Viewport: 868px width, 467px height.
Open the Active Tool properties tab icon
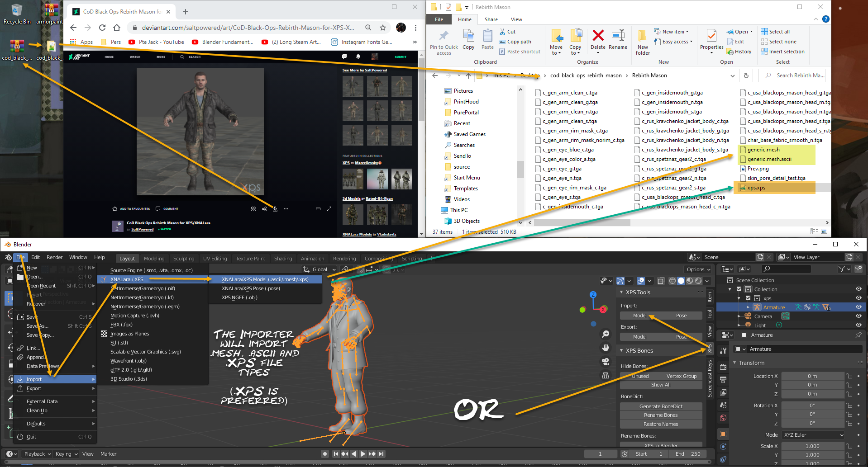point(723,350)
